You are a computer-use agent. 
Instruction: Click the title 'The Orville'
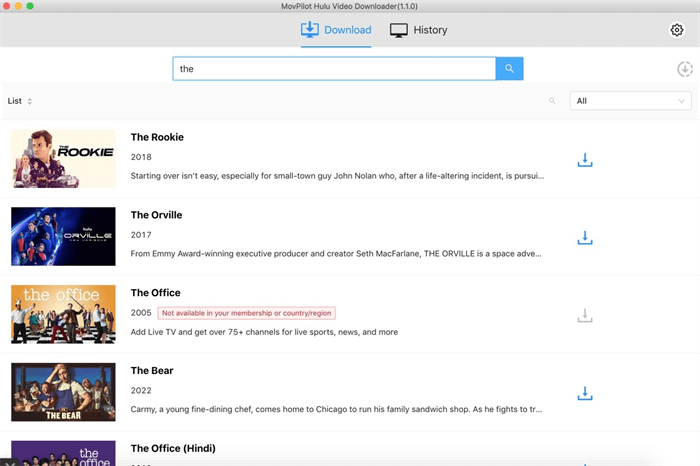pos(156,215)
